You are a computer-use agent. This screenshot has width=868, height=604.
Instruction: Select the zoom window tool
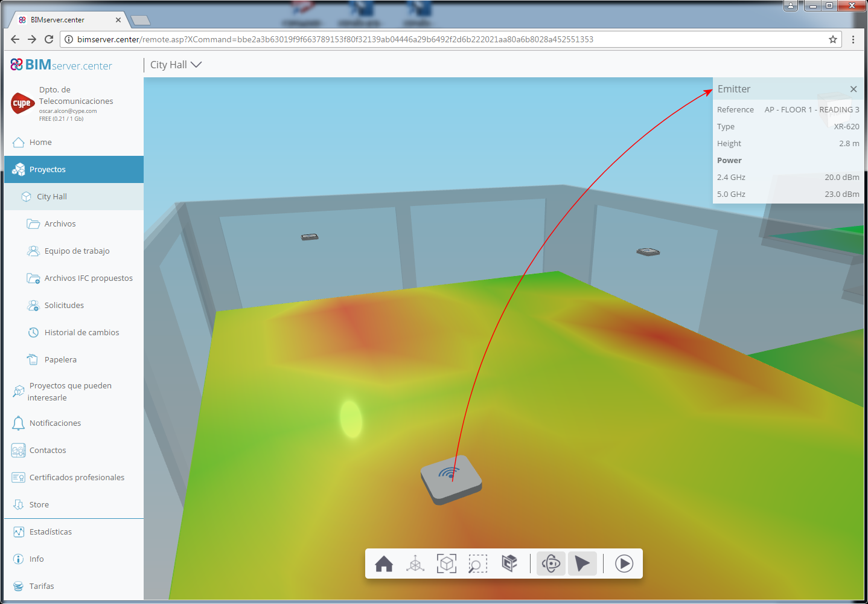coord(477,564)
